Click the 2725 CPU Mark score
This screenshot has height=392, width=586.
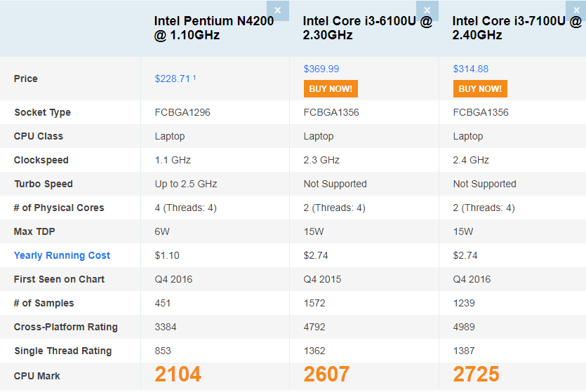(477, 374)
